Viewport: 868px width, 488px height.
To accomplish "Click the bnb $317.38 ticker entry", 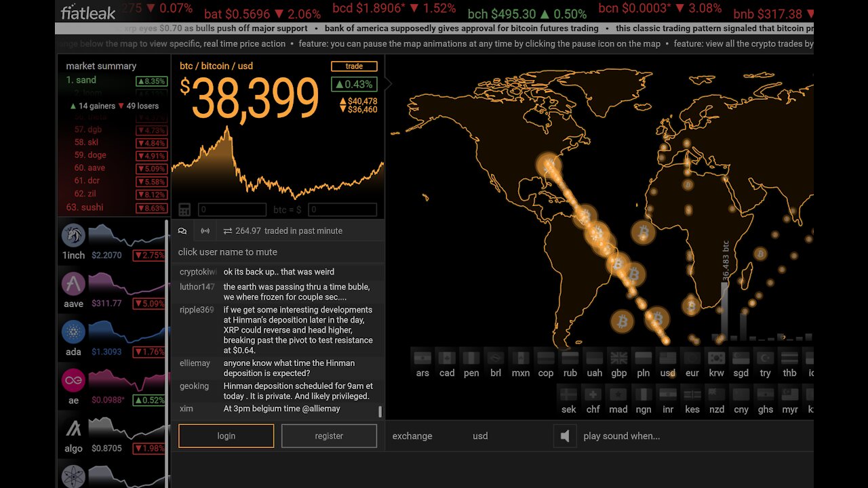I will pyautogui.click(x=773, y=14).
